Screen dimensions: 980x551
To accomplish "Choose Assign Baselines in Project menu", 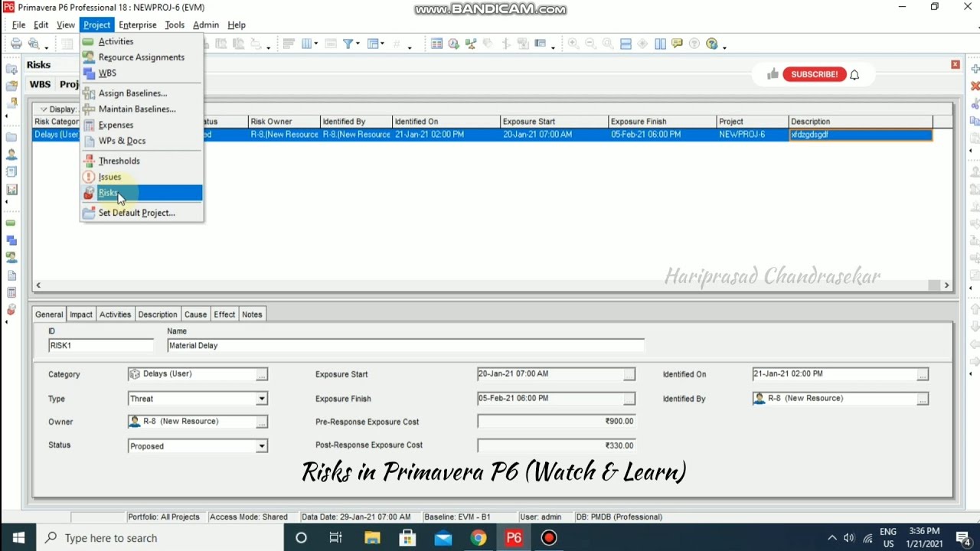I will (x=142, y=93).
